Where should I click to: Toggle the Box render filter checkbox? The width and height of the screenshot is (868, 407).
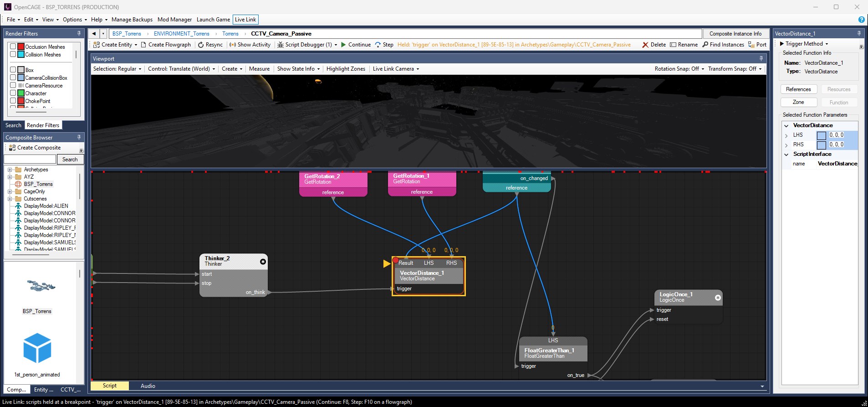(x=13, y=70)
